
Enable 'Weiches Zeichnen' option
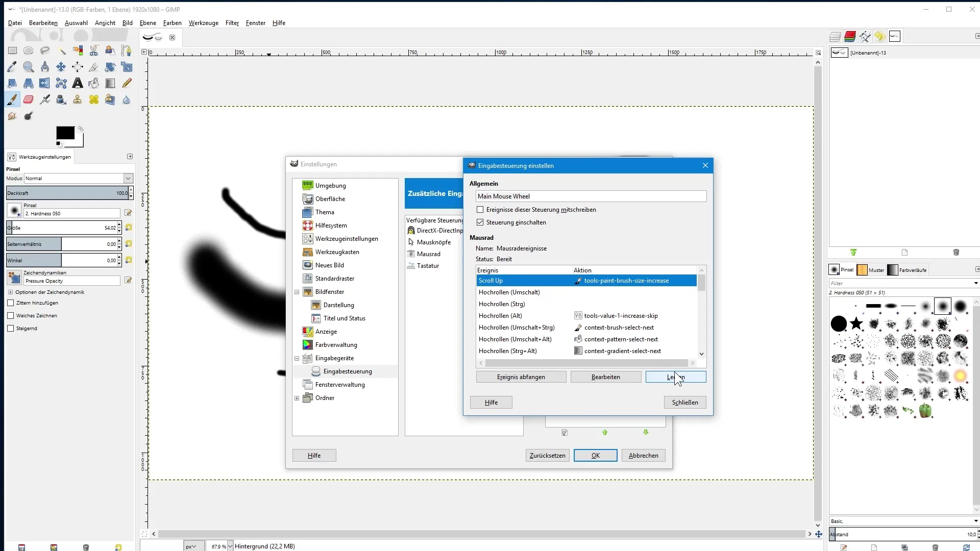point(10,316)
